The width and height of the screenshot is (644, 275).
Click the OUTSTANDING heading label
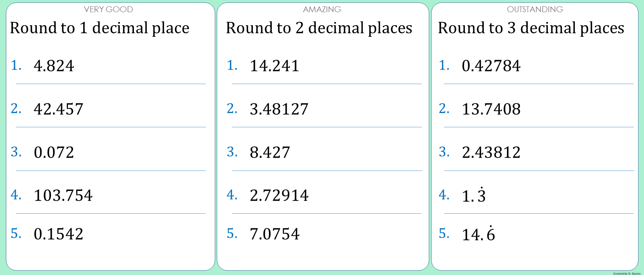[x=535, y=9]
